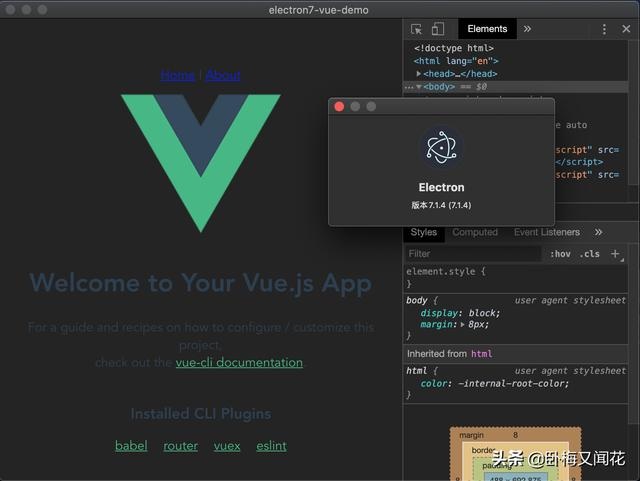Show more DevTools tabs chevron
The height and width of the screenshot is (481, 640).
[x=527, y=29]
